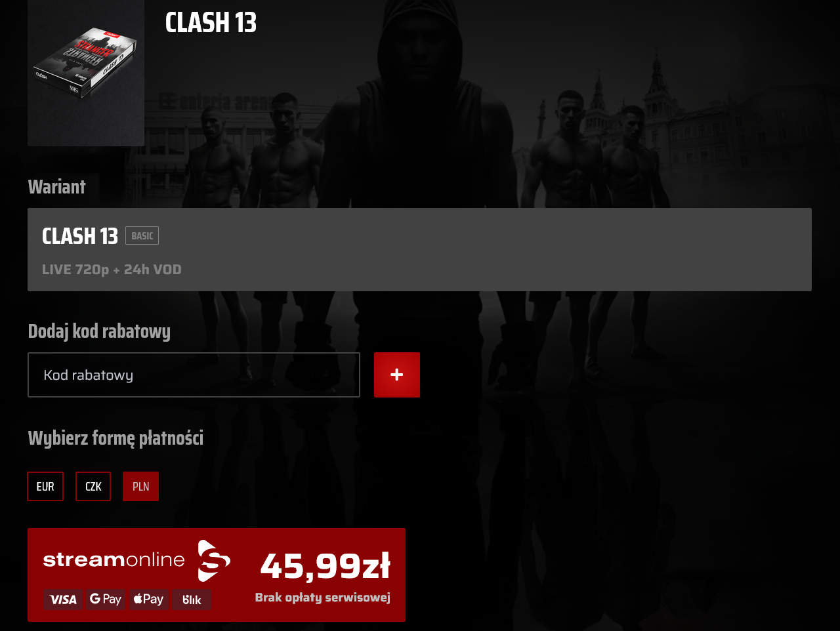
Task: Select EUR currency option
Action: point(45,486)
